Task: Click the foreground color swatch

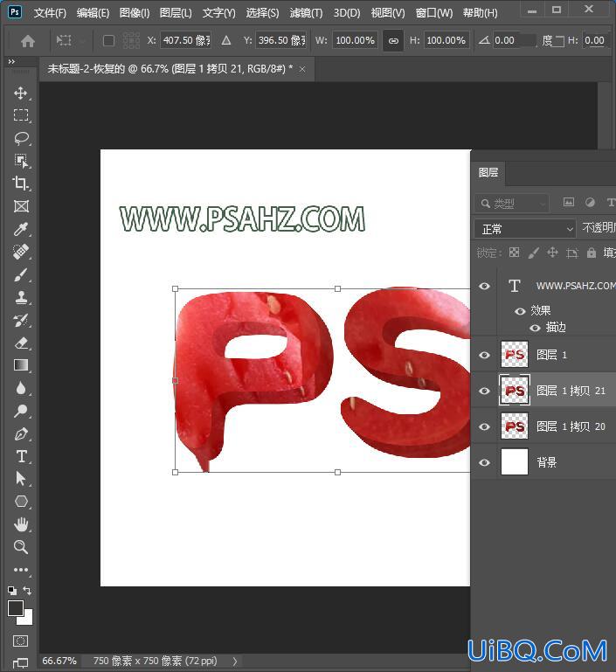Action: tap(15, 606)
